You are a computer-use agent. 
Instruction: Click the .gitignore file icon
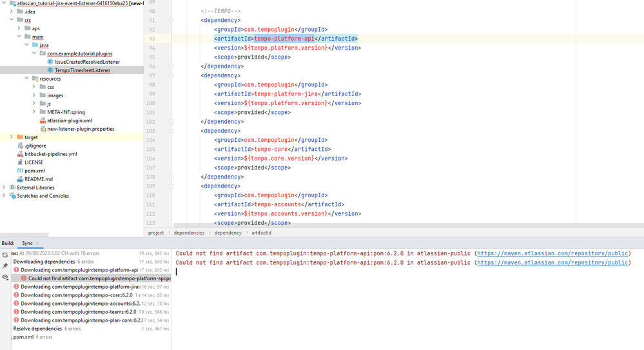[20, 146]
